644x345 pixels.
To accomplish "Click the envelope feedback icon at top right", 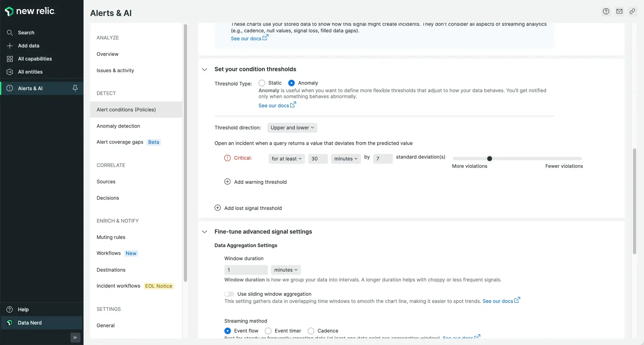I will point(620,11).
